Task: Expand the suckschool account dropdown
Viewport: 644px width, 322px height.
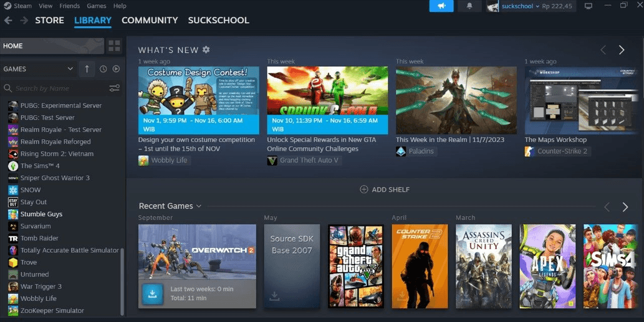Action: click(x=537, y=6)
